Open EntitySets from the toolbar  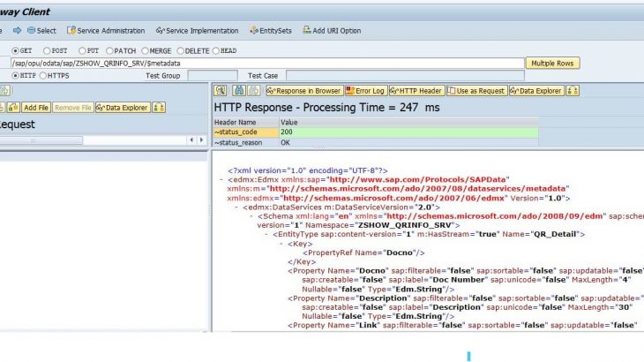271,30
